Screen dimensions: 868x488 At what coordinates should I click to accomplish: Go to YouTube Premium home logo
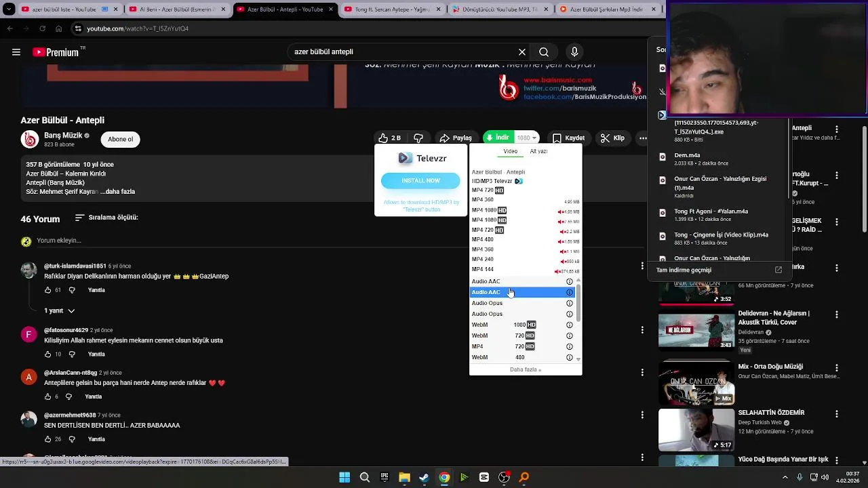coord(56,52)
